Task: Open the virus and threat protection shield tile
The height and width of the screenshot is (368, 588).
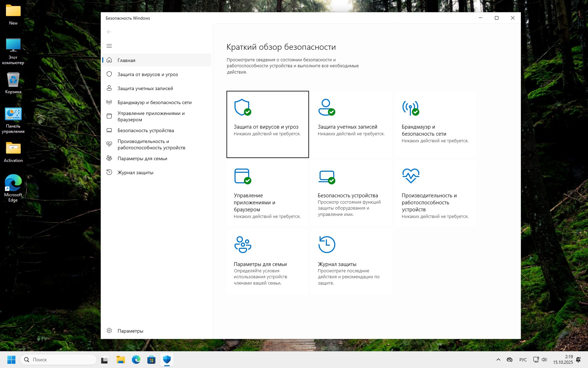Action: pyautogui.click(x=267, y=124)
